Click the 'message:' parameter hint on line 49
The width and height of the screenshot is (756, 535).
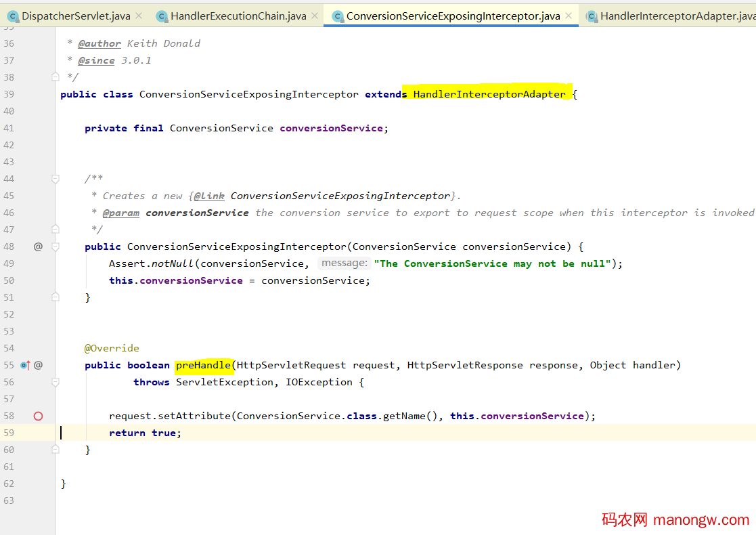344,263
